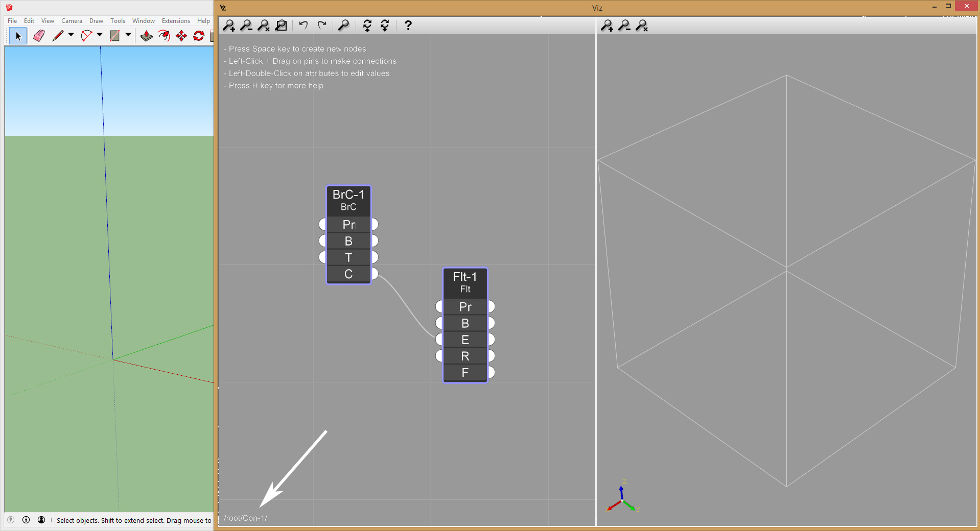Click redo arrow in Viz toolbar
This screenshot has height=531, width=980.
pyautogui.click(x=322, y=26)
